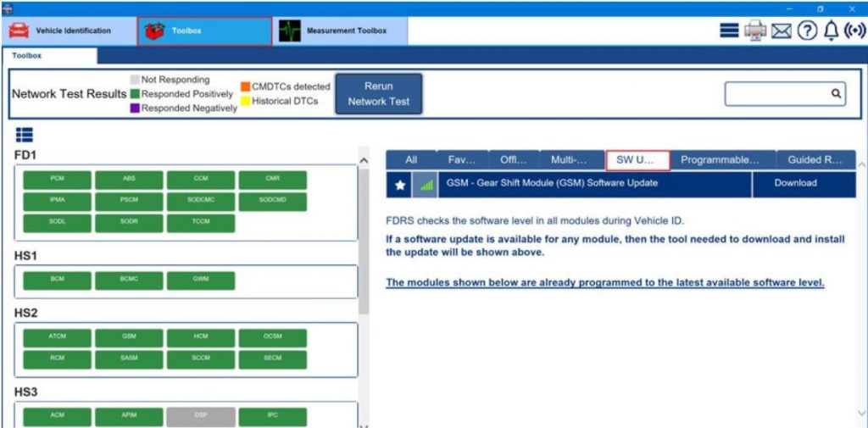Click the list view icon above FD1
This screenshot has height=428, width=868.
click(24, 135)
